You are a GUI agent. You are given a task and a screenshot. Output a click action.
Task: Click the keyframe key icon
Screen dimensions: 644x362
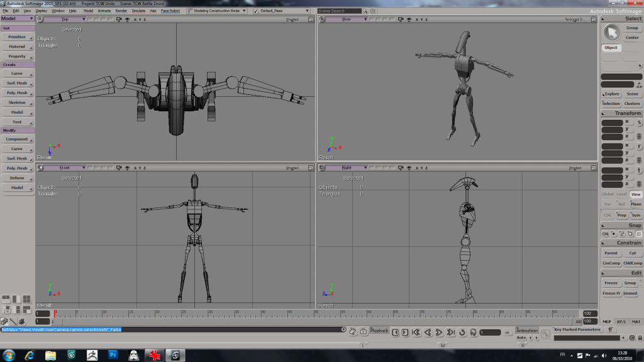545,334
